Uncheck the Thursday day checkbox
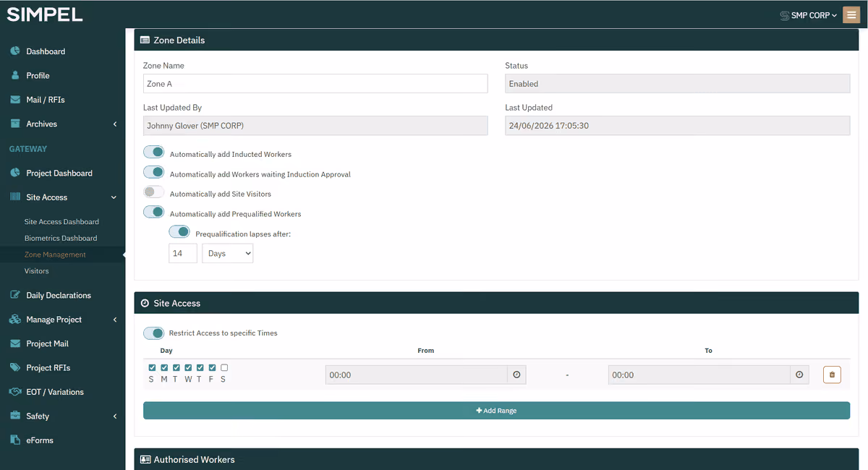This screenshot has width=868, height=470. [x=200, y=368]
